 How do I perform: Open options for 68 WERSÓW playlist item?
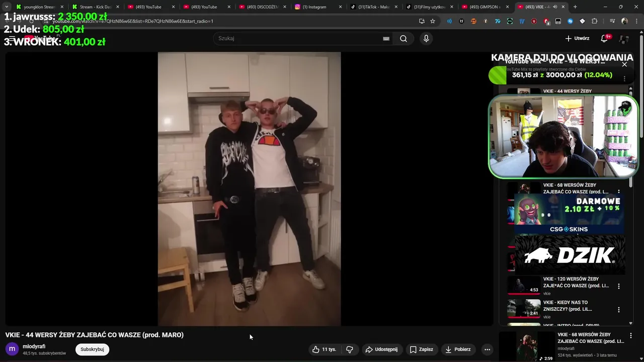click(619, 192)
